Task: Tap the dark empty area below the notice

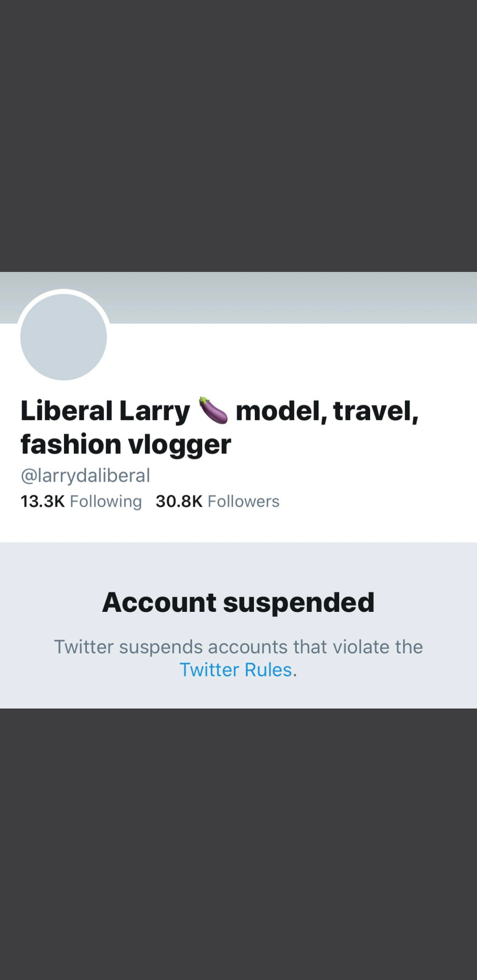Action: [x=238, y=839]
